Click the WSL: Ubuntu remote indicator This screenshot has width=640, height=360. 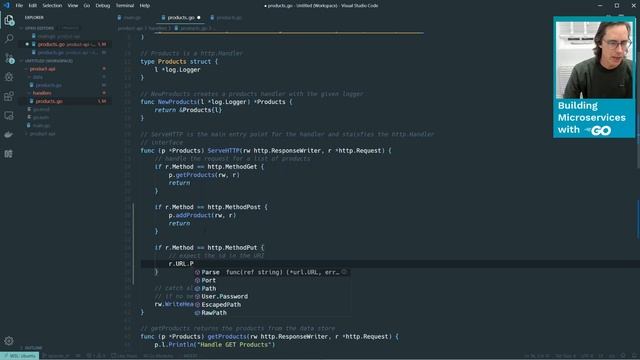(20, 356)
